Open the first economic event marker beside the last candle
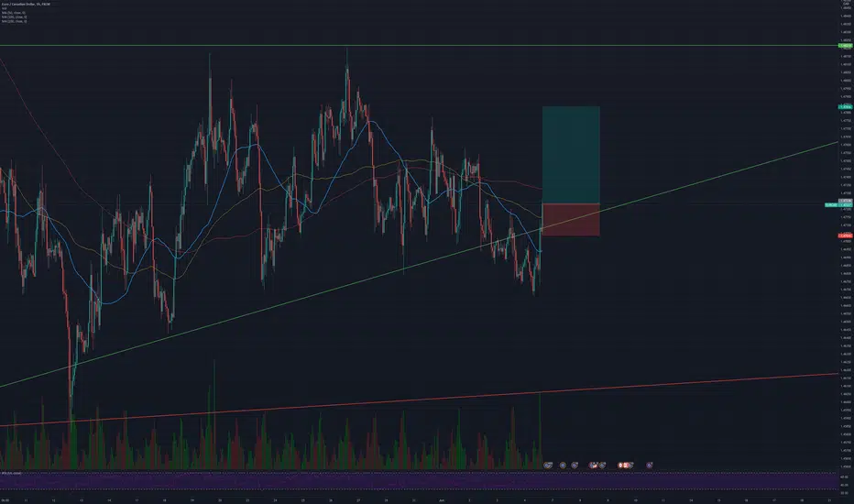854x504 pixels. tap(549, 466)
